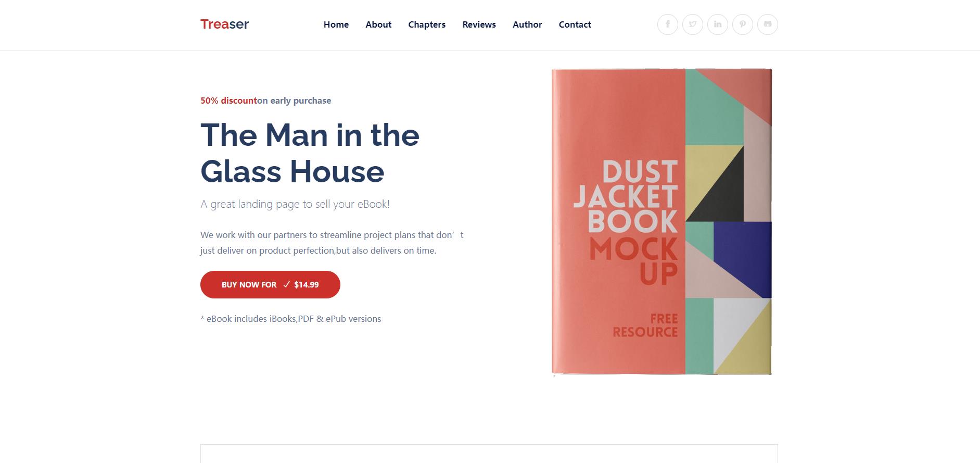
Task: Open the Contact menu item
Action: [x=575, y=24]
